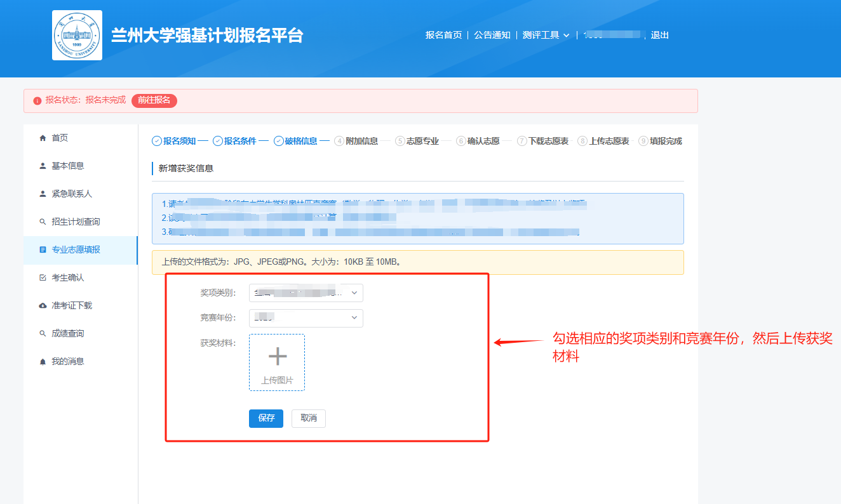Go to the 报名须知 step
The image size is (841, 504).
coord(174,141)
